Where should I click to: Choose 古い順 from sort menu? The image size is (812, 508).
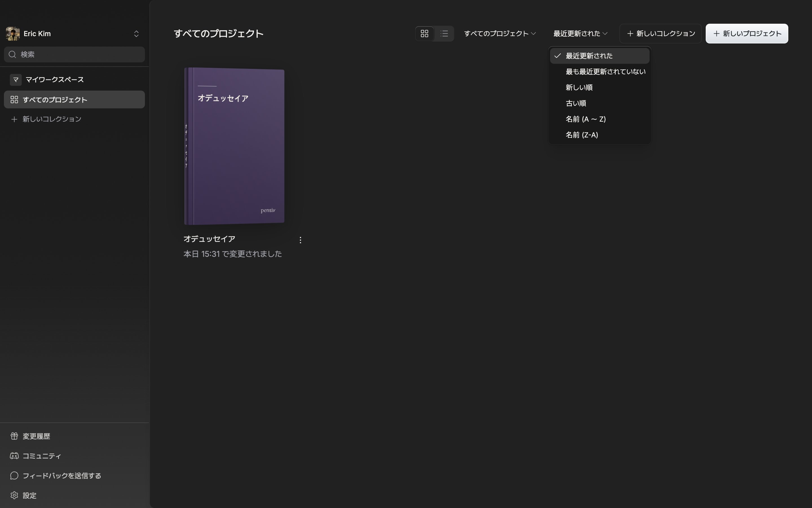click(x=600, y=103)
